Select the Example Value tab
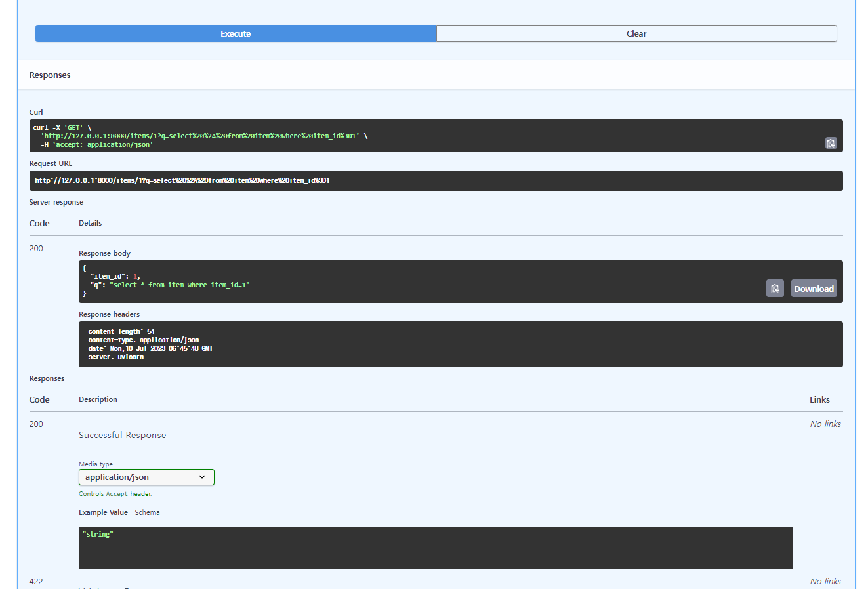This screenshot has height=589, width=868. 103,512
